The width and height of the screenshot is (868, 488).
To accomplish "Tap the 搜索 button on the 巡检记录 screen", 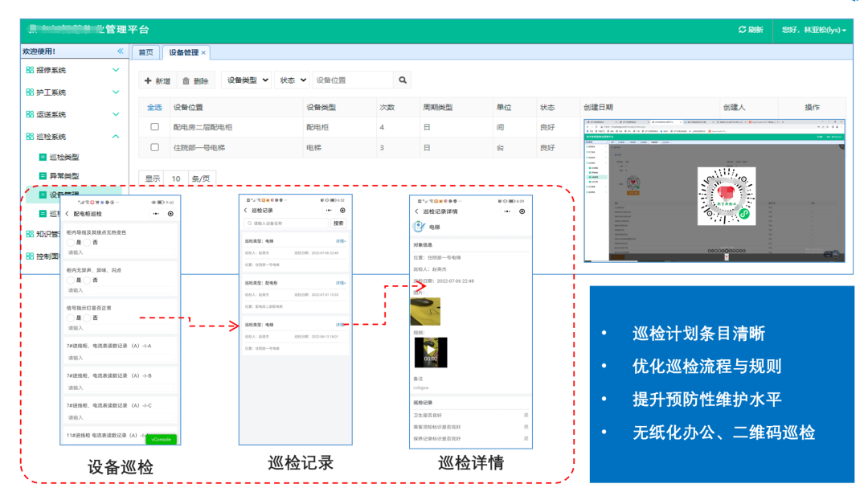I will click(338, 223).
